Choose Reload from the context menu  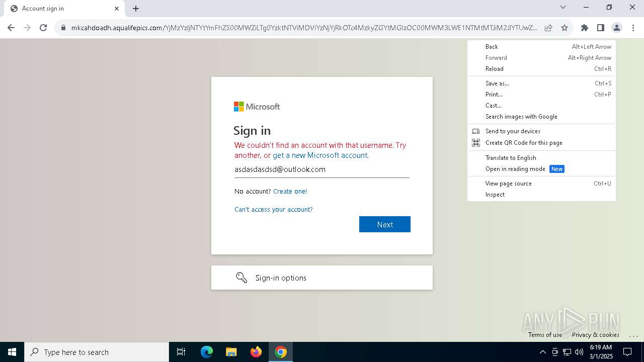pos(541,69)
